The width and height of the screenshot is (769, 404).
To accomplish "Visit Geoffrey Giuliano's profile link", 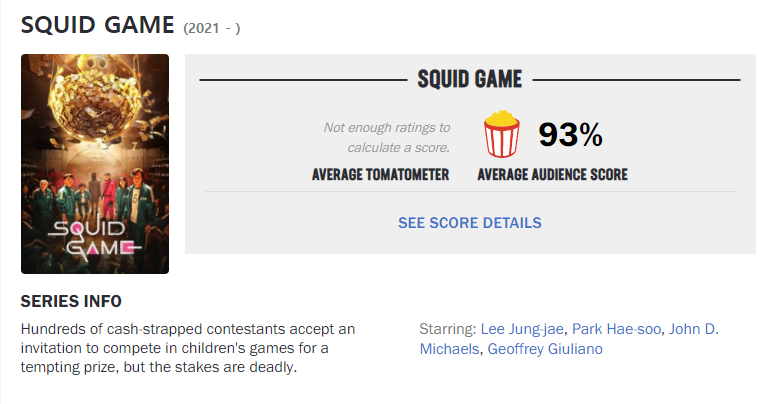I will click(x=545, y=349).
